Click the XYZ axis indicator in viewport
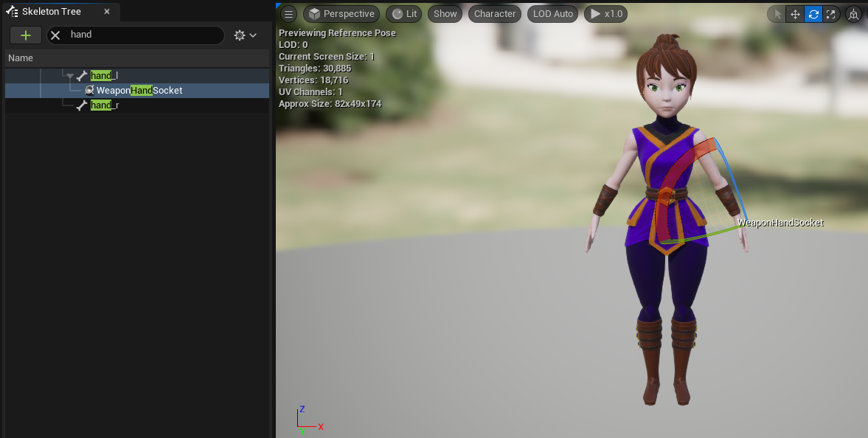Image resolution: width=868 pixels, height=438 pixels. pos(309,419)
